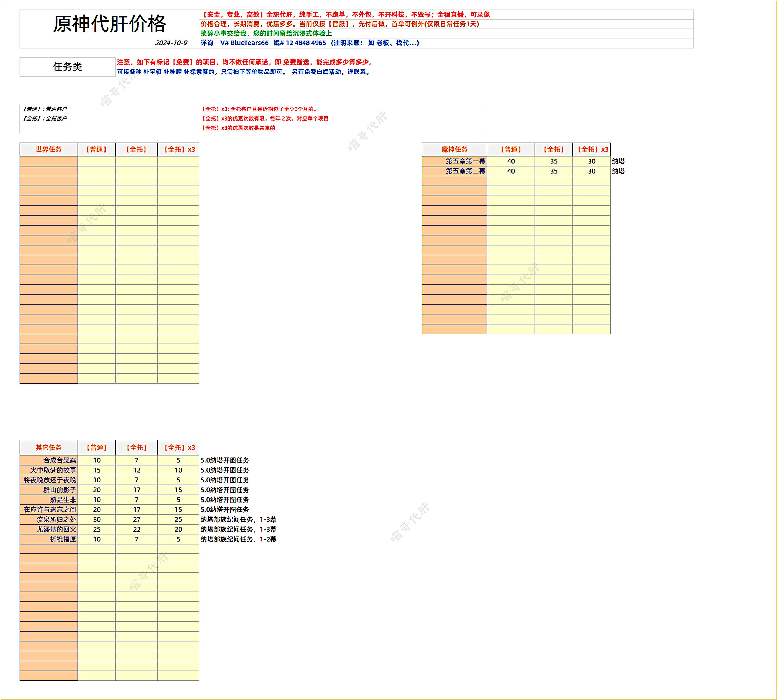Viewport: 777px width, 700px height.
Task: Select the 世界任务 table header
Action: (49, 150)
